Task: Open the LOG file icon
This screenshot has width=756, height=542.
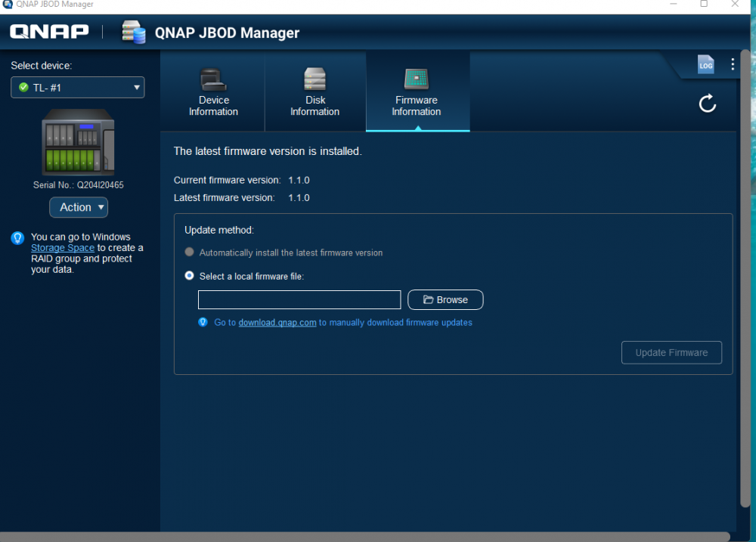Action: [x=705, y=64]
